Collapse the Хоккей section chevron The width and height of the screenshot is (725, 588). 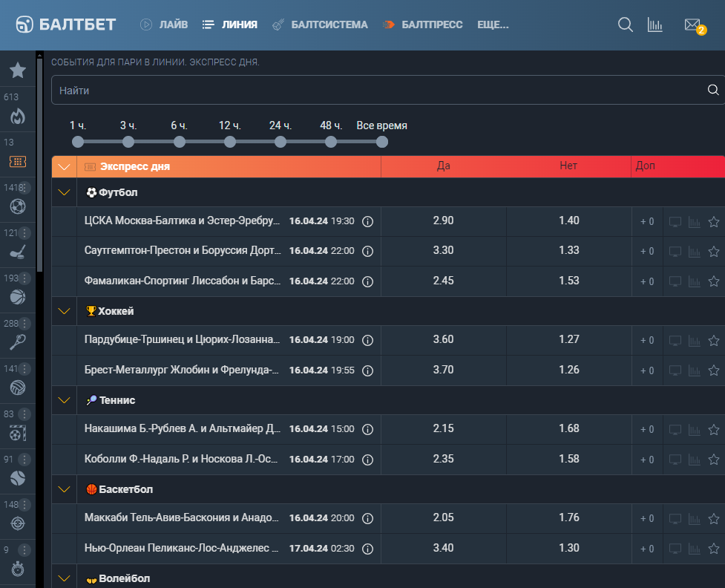(x=65, y=311)
